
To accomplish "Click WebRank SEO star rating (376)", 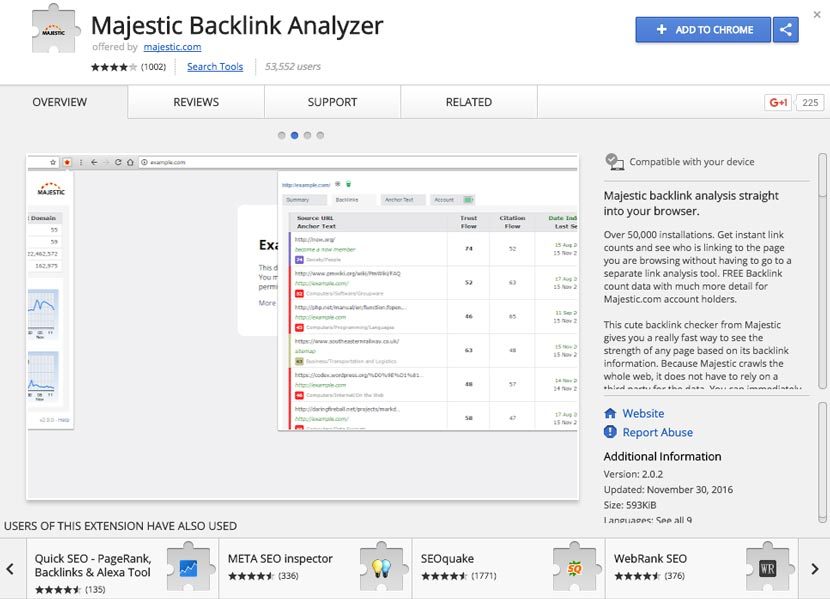I will point(649,576).
